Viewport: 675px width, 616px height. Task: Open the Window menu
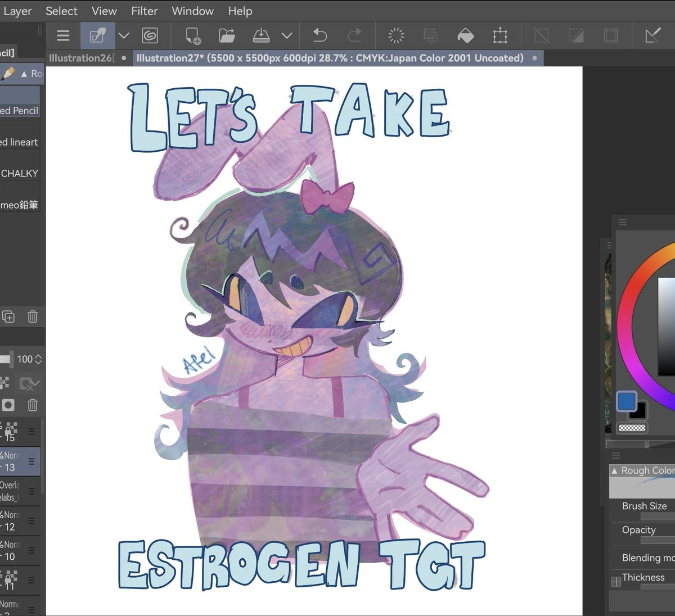click(192, 11)
